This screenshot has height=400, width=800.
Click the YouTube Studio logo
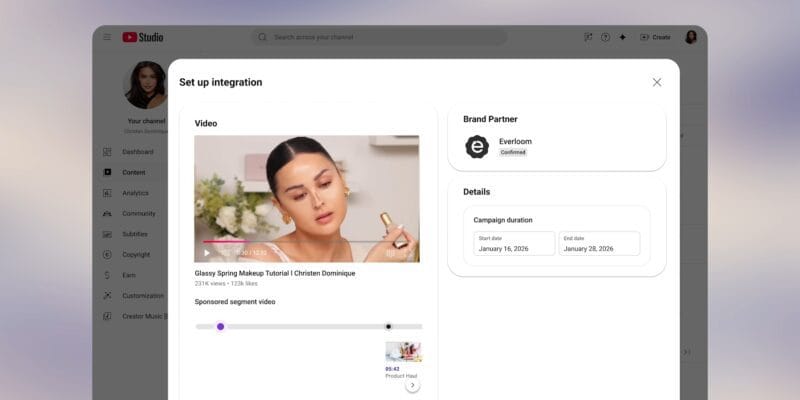143,37
